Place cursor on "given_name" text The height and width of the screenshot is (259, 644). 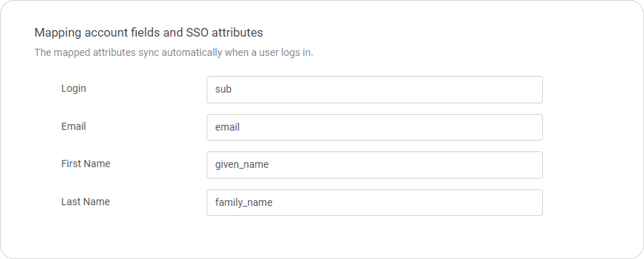coord(242,165)
